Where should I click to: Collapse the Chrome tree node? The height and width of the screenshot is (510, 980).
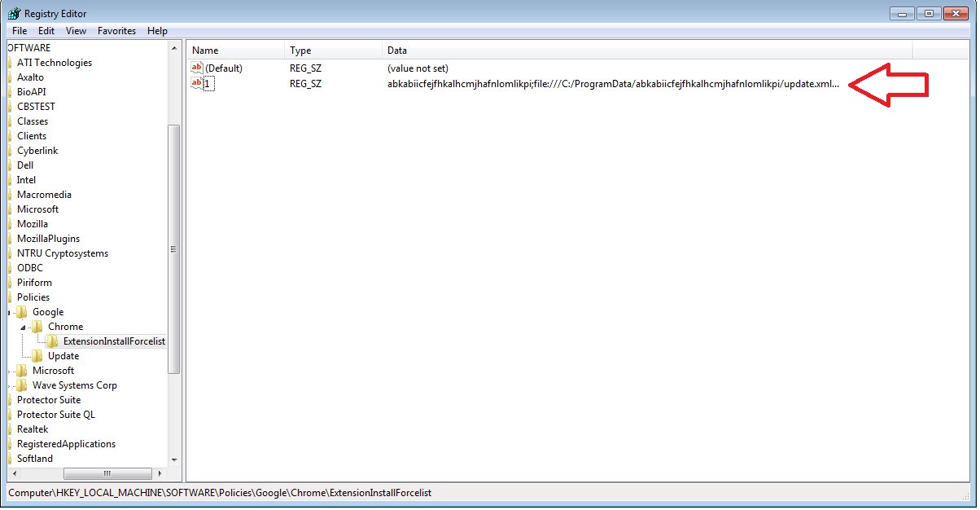(x=24, y=327)
